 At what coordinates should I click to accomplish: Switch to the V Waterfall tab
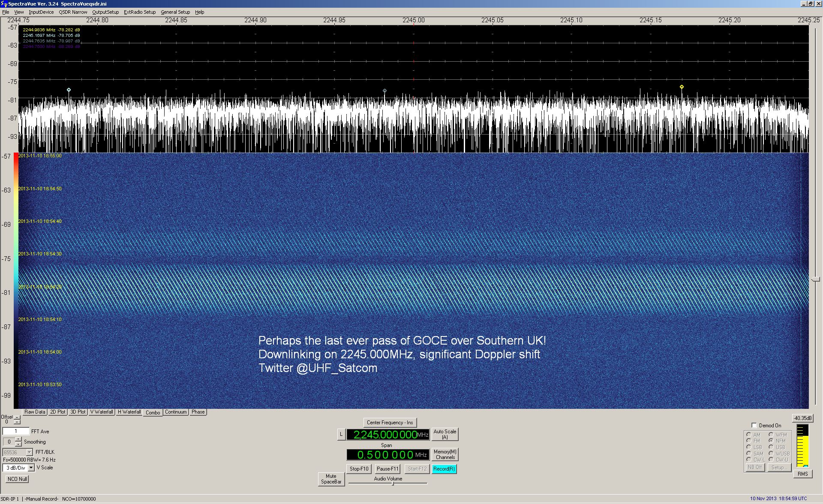(102, 412)
